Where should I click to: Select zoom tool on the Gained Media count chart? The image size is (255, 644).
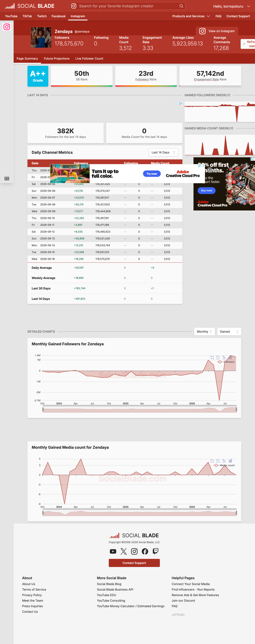pos(212,461)
